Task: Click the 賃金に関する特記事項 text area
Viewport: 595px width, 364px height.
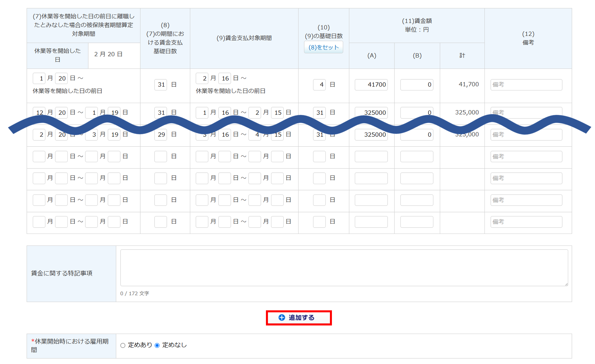Action: (x=344, y=268)
